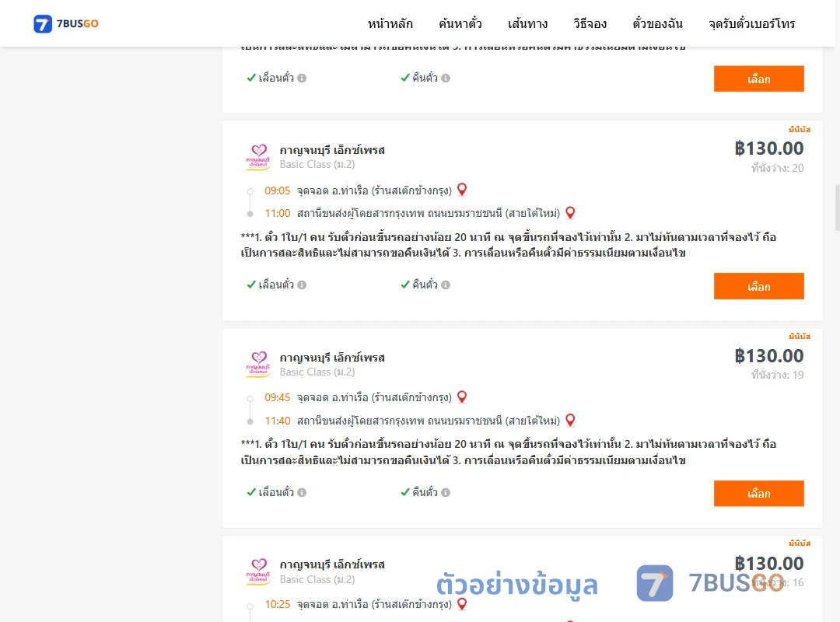Click ที่นั่งว่าง: 19 seats text
This screenshot has width=840, height=622.
(x=777, y=375)
